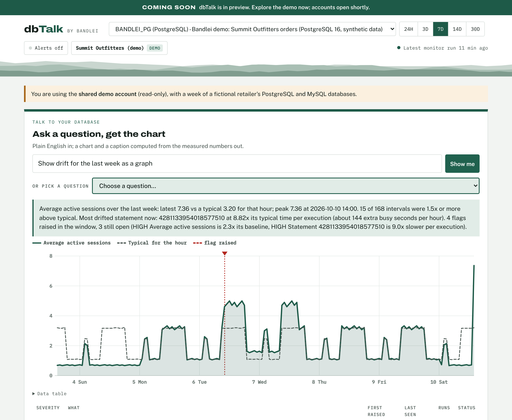Viewport: 512px width, 420px height.
Task: Click the Average active sessions legend entry
Action: pos(71,243)
